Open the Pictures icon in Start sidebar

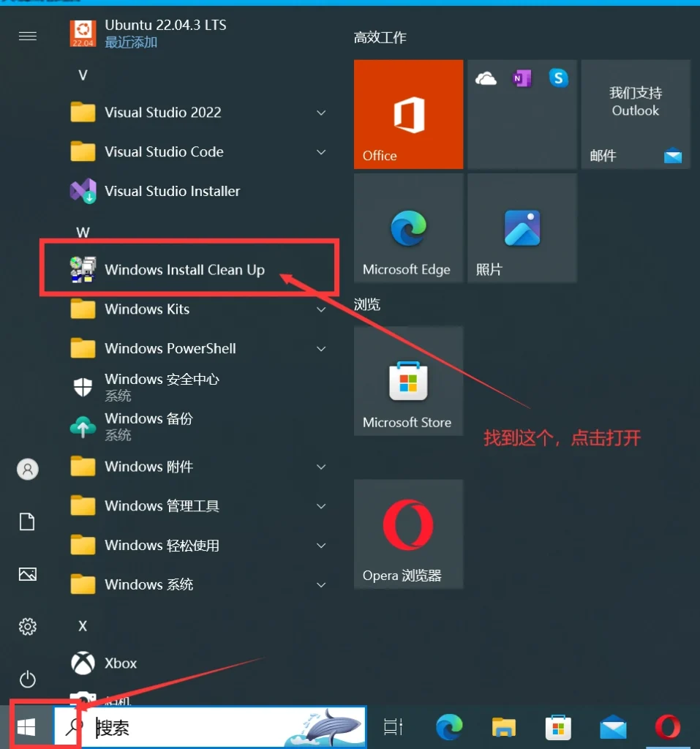pos(28,574)
